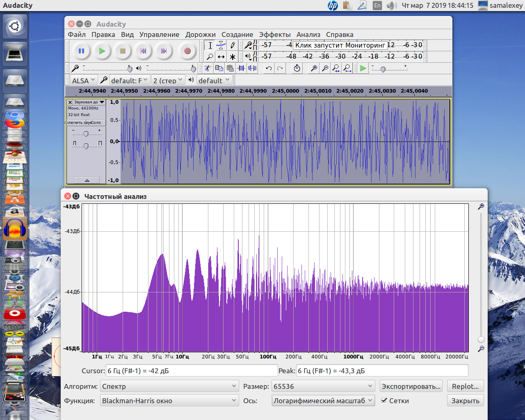
Task: Click the Cursor frequency readout field
Action: pos(192,371)
